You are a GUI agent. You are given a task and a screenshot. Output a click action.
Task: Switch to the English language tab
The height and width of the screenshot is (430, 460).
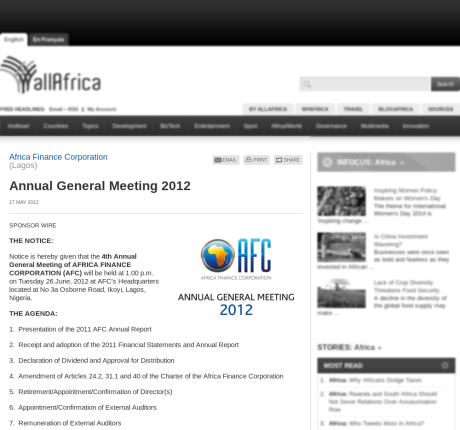(x=14, y=39)
